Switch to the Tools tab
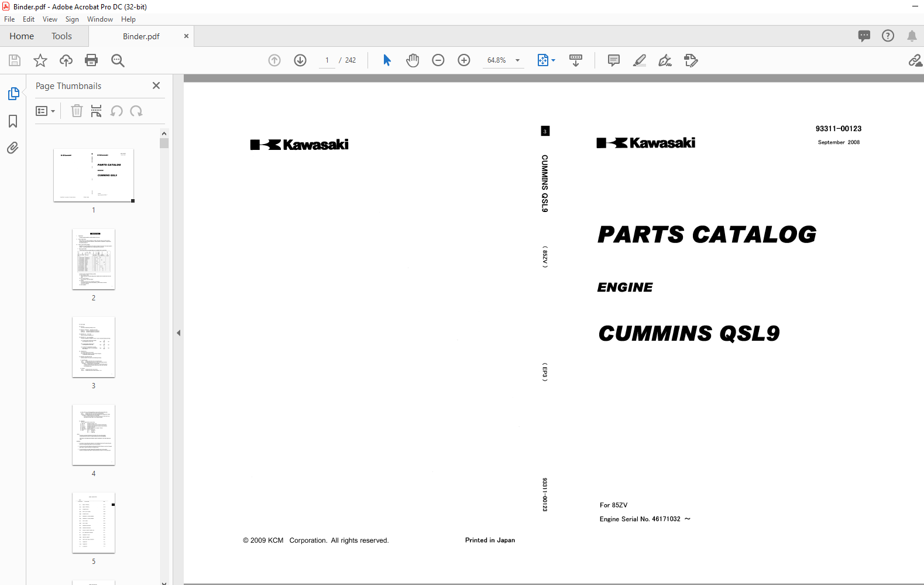The width and height of the screenshot is (924, 585). 61,36
